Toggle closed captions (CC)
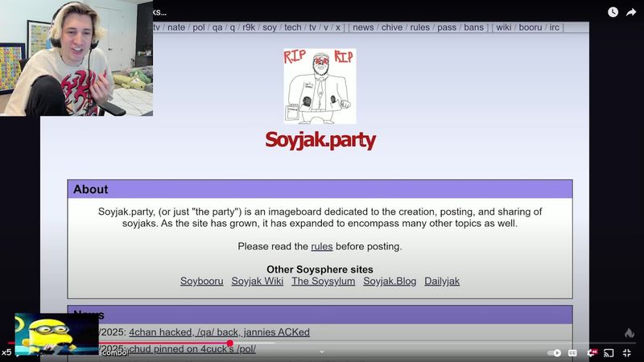 [x=573, y=352]
